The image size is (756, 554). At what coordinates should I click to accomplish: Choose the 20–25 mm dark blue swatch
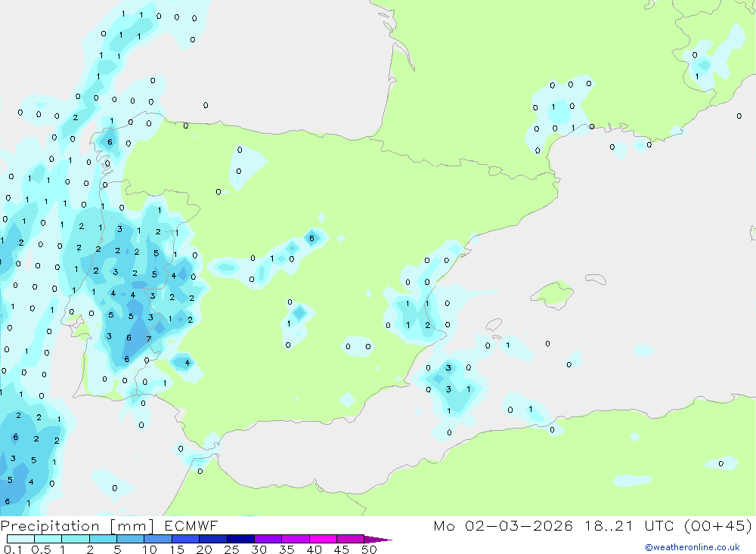213,539
